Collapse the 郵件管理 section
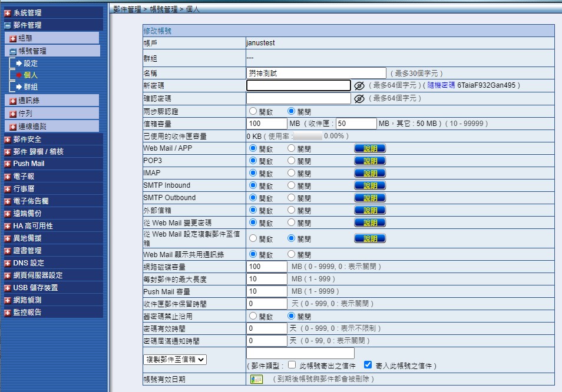This screenshot has height=392, width=562. [x=7, y=25]
